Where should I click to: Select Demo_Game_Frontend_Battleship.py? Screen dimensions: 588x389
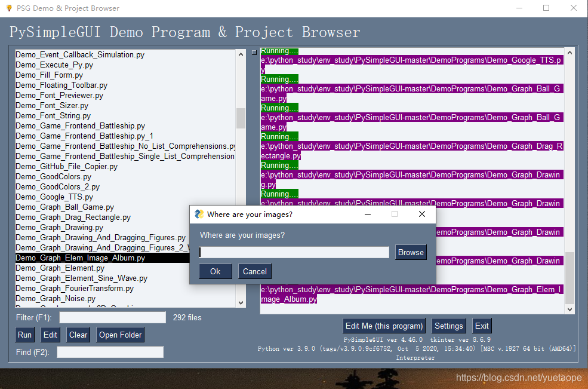pos(125,126)
